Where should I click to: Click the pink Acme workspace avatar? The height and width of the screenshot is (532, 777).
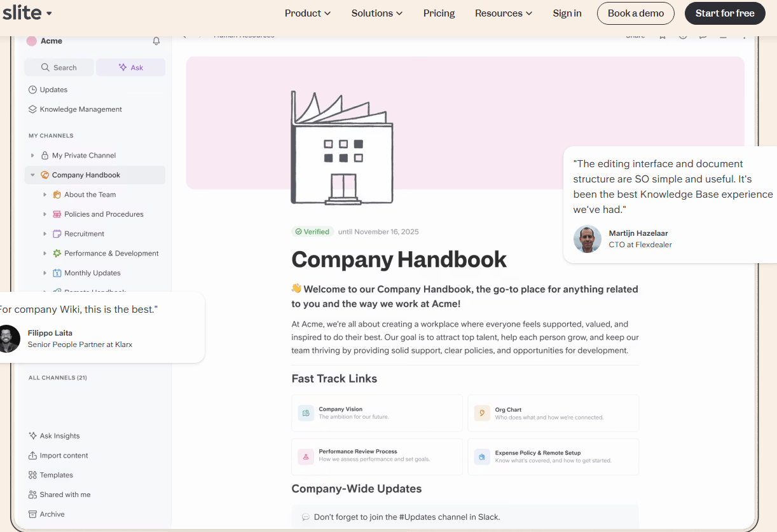pos(31,41)
